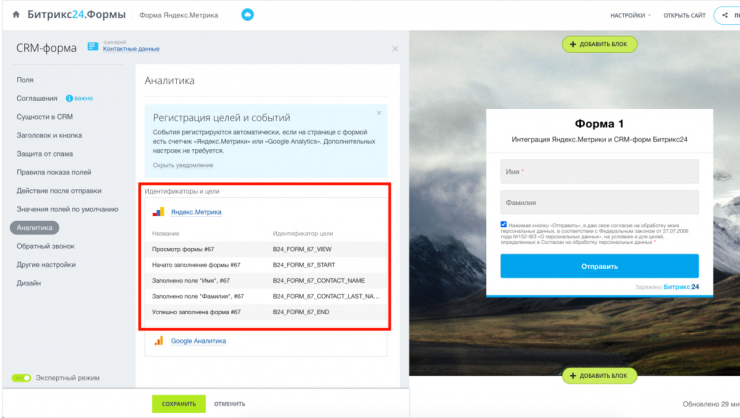Viewport: 740px width, 418px height.
Task: Toggle the Экспертный режим switch
Action: coord(22,378)
